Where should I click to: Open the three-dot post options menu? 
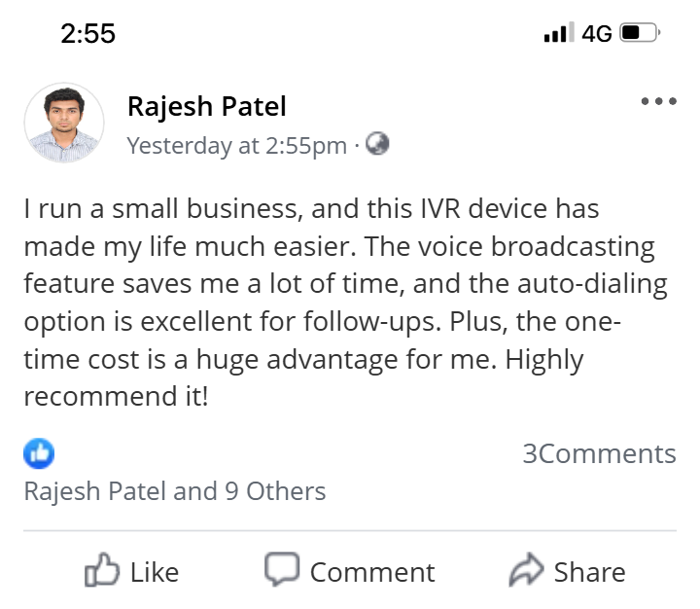click(658, 101)
